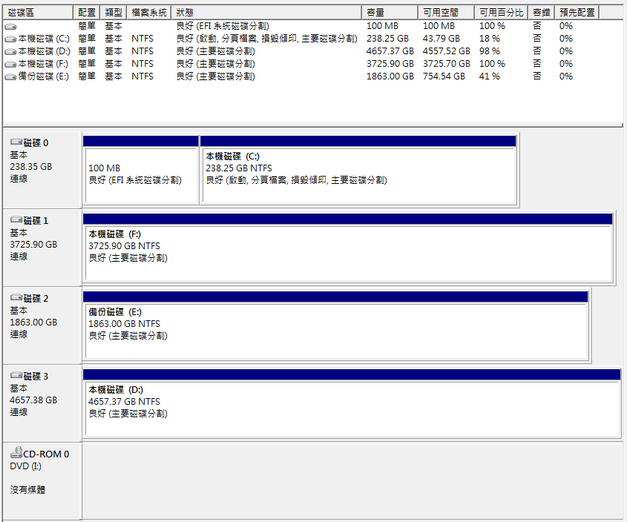Sort by the 可用空間 column header

446,13
